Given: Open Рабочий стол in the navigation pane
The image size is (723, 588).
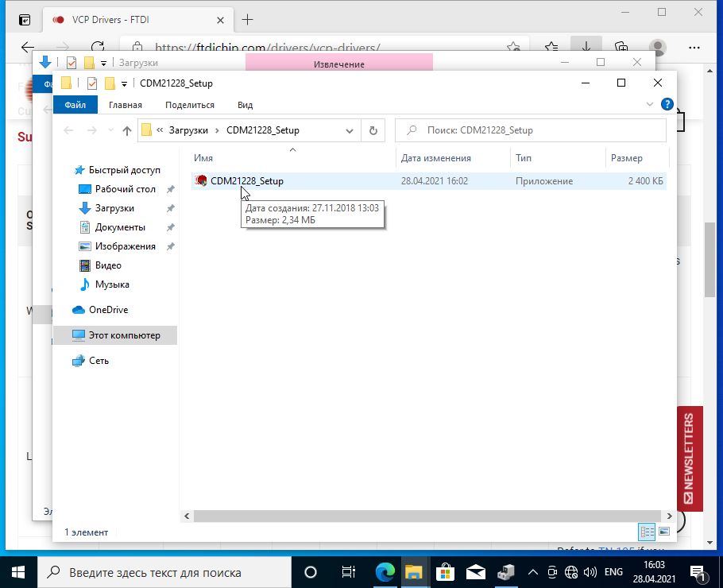Looking at the screenshot, I should 125,189.
